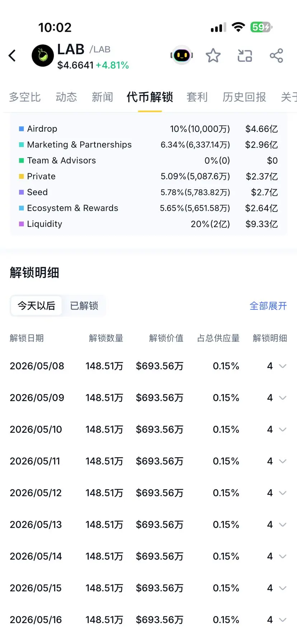The height and width of the screenshot is (644, 297).
Task: Tap the Wi-Fi status icon
Action: [x=238, y=27]
